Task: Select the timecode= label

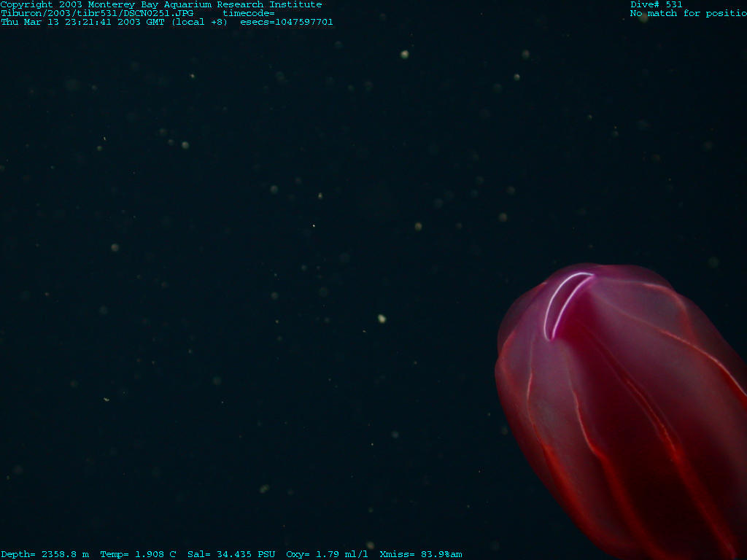Action: [x=248, y=13]
